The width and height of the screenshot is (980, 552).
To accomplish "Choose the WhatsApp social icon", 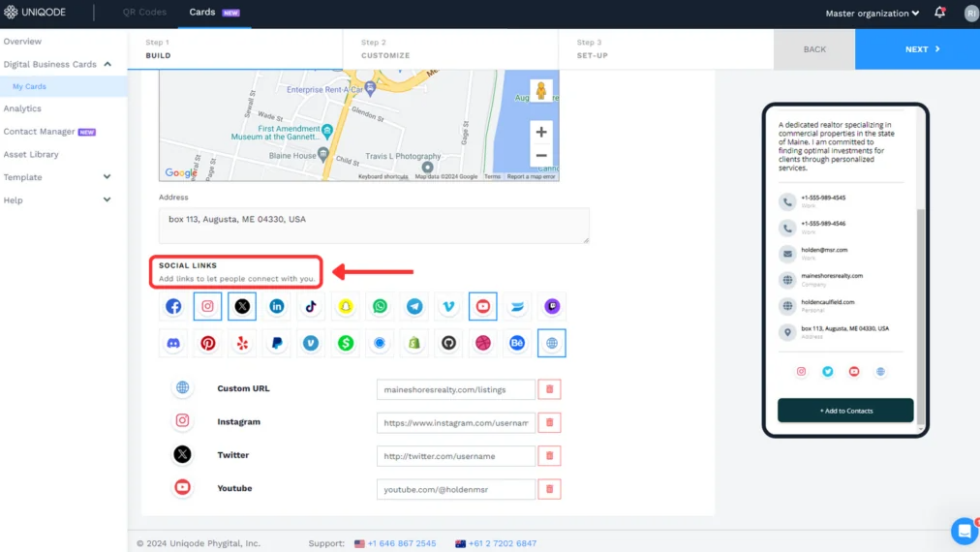I will tap(381, 306).
